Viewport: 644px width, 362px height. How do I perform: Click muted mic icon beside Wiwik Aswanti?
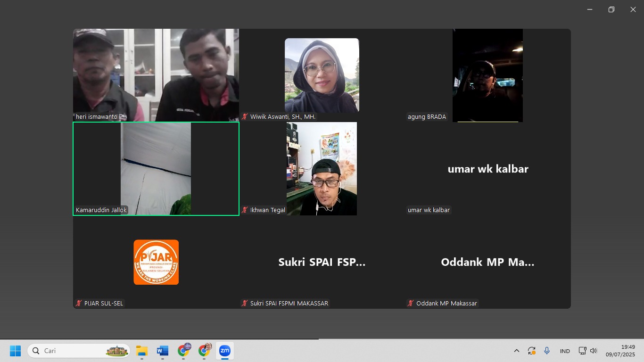tap(245, 117)
